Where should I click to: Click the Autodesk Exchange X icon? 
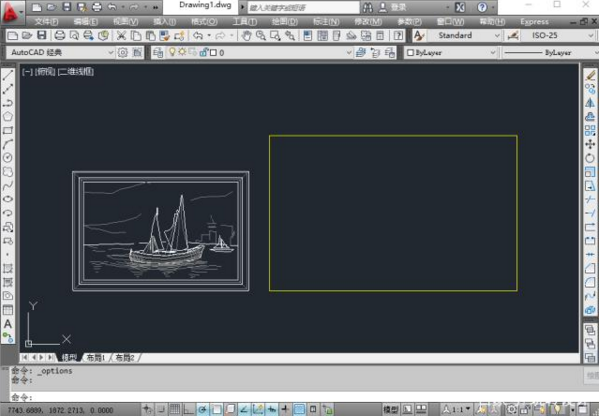coord(460,7)
